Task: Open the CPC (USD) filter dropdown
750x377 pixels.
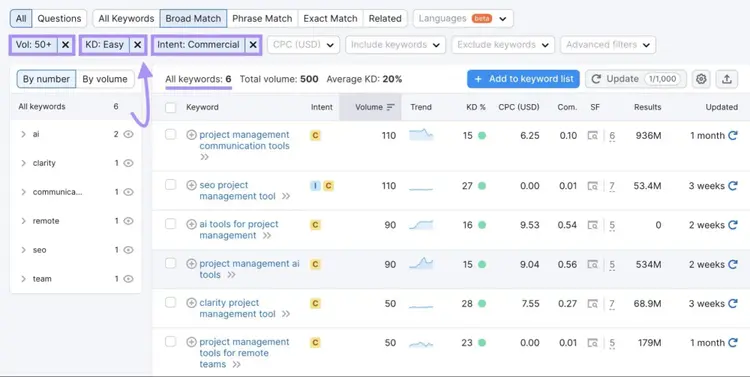Action: coord(303,45)
